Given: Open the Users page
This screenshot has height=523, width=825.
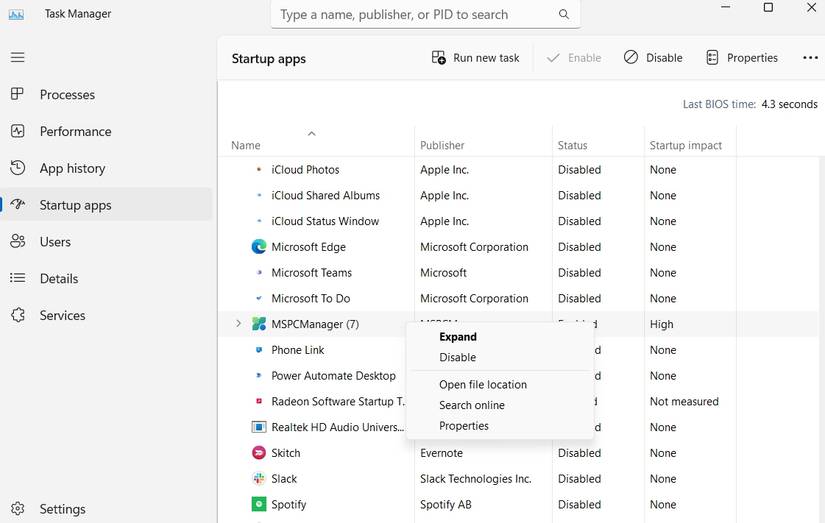Looking at the screenshot, I should tap(107, 242).
